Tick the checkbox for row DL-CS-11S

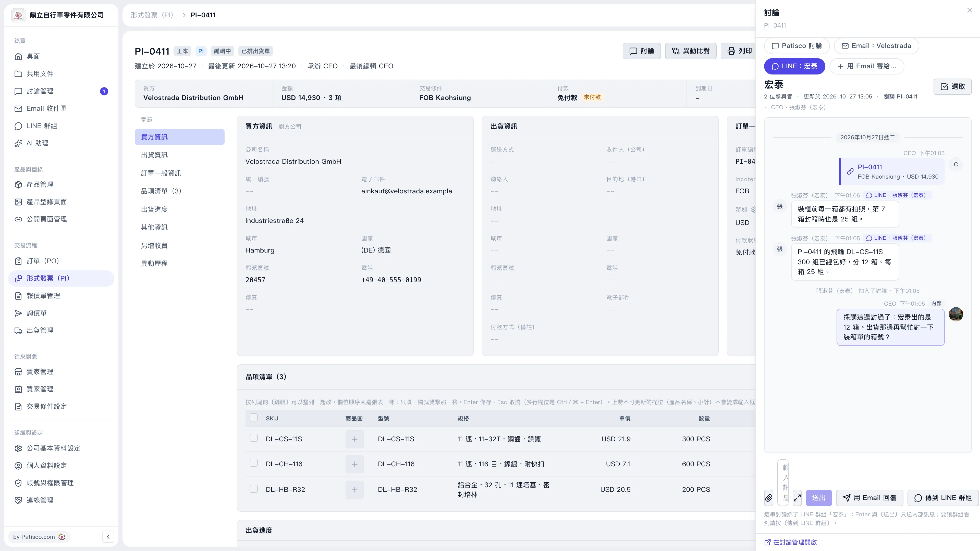(254, 438)
